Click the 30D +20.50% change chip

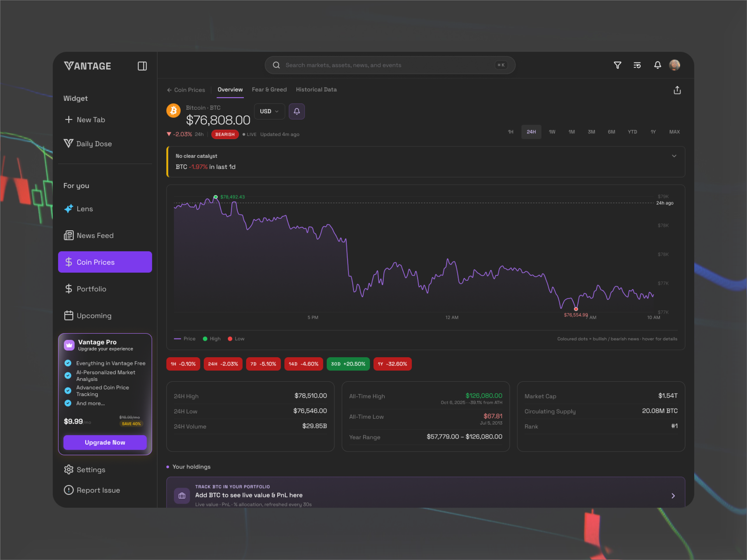click(348, 364)
